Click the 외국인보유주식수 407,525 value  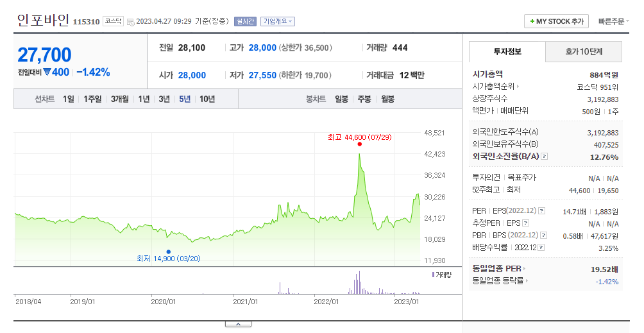(606, 145)
